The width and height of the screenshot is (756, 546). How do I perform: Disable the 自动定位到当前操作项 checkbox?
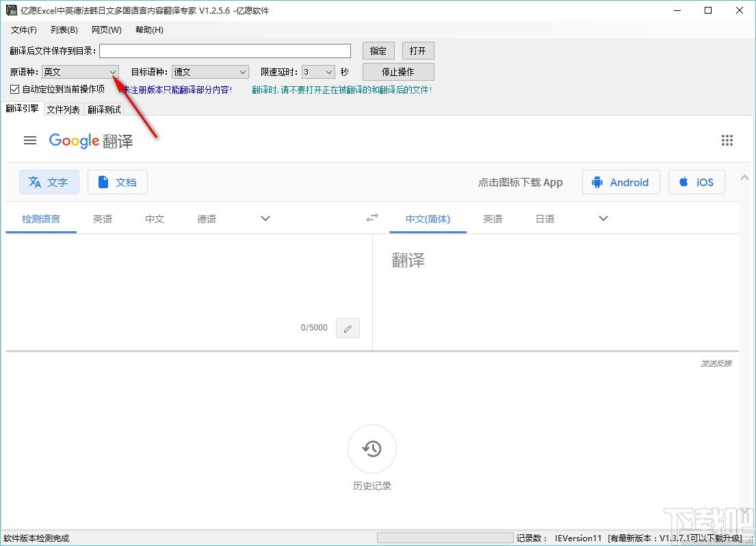tap(14, 89)
